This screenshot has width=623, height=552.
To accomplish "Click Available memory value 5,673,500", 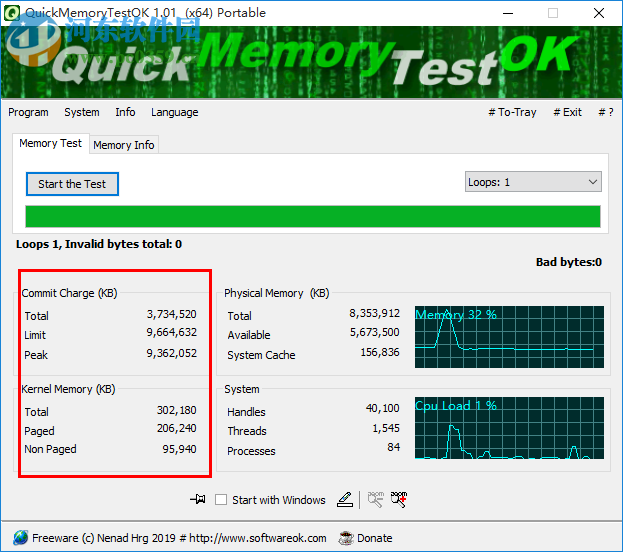I will [375, 332].
